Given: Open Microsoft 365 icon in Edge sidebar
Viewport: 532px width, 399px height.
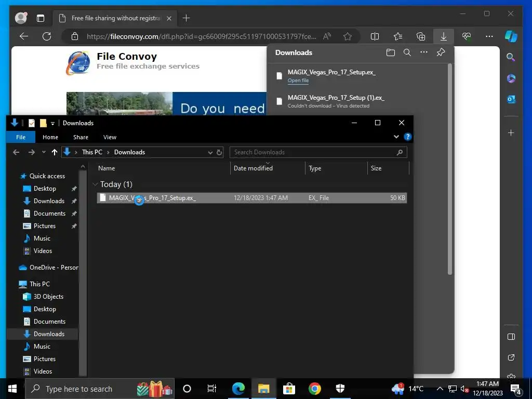Looking at the screenshot, I should [x=511, y=78].
